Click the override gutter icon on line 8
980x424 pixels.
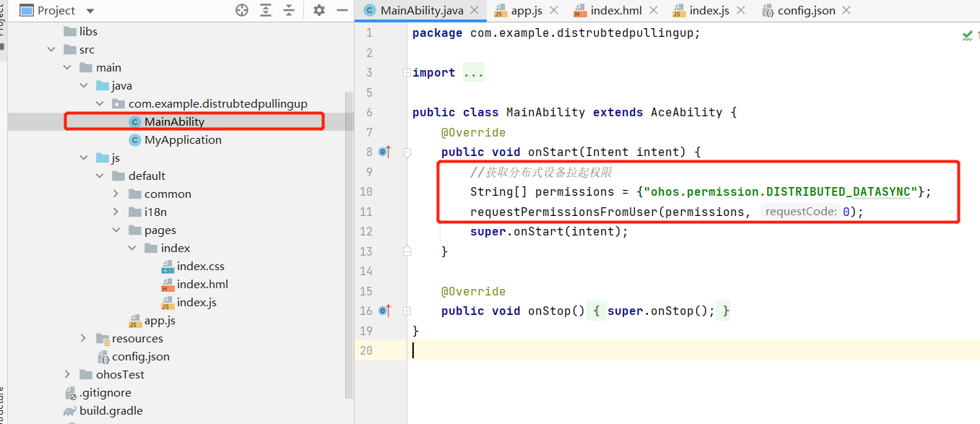384,152
